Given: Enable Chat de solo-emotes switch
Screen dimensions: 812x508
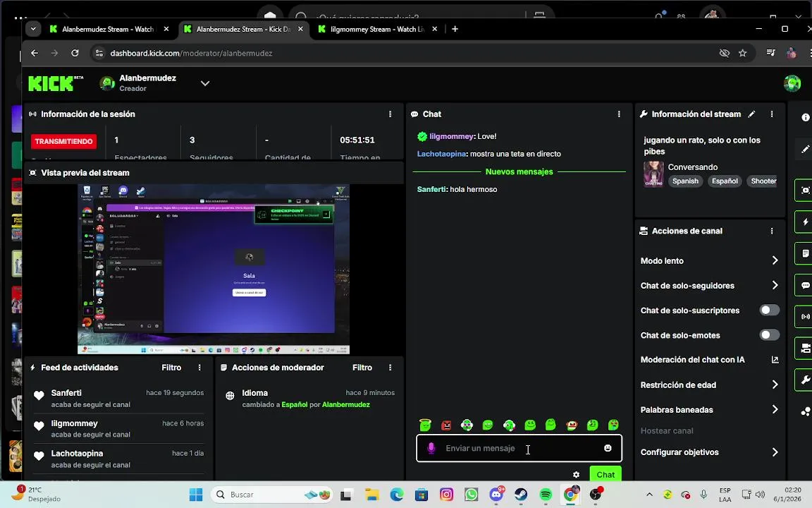Looking at the screenshot, I should click(x=769, y=335).
